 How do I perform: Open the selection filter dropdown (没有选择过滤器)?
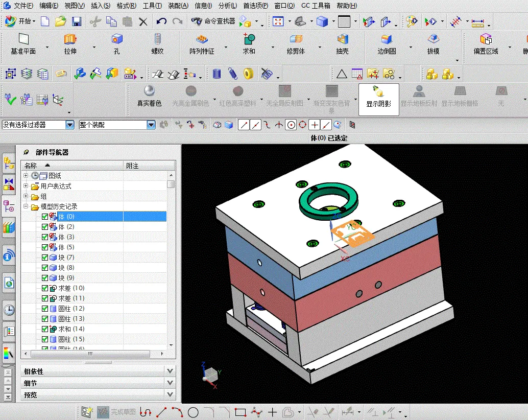[70, 125]
